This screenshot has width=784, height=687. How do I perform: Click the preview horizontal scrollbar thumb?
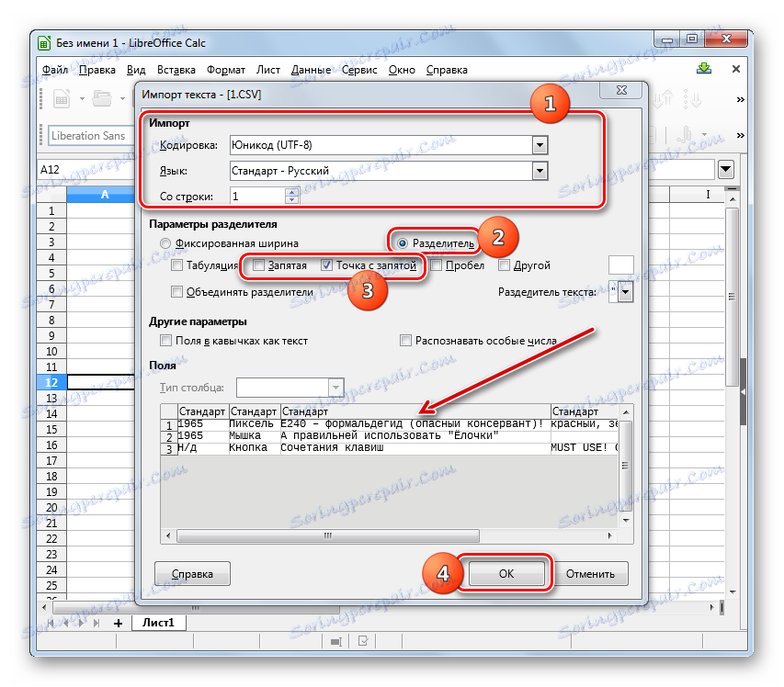[x=328, y=535]
